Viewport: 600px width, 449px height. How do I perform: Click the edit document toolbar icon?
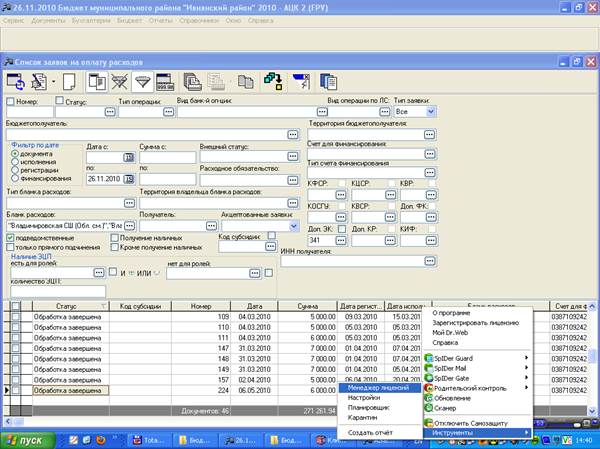pyautogui.click(x=39, y=82)
